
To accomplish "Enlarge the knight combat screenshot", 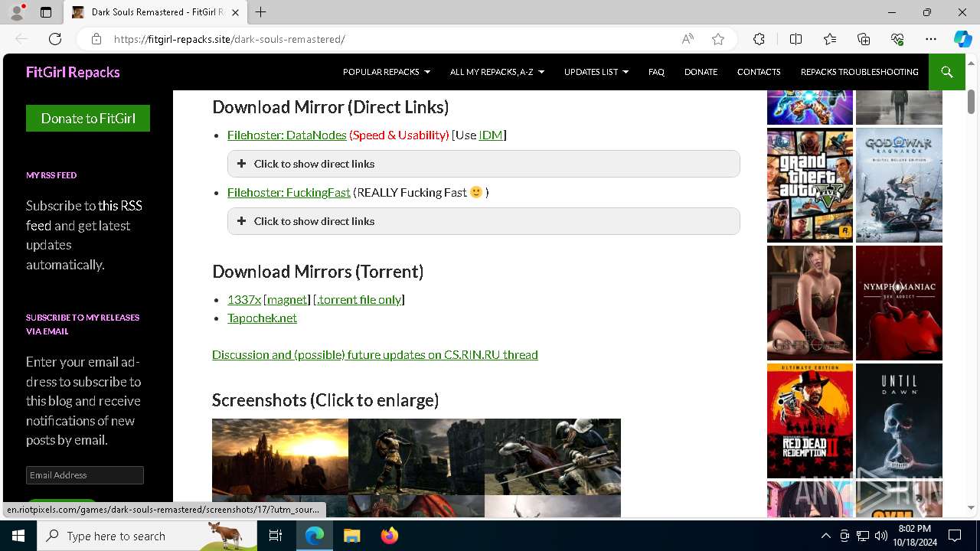I will [x=553, y=456].
